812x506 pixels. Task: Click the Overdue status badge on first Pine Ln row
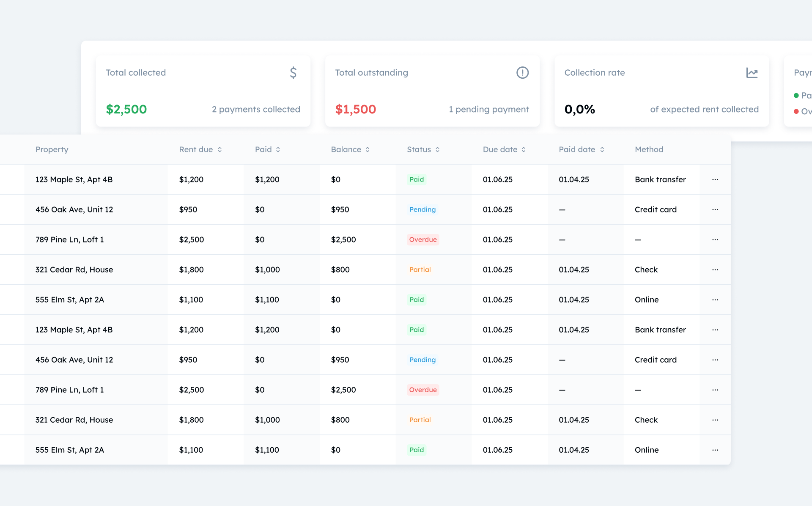pos(422,239)
